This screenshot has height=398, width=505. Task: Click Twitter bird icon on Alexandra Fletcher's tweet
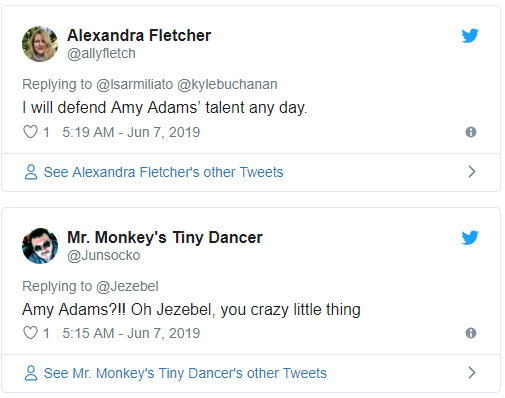[x=470, y=36]
